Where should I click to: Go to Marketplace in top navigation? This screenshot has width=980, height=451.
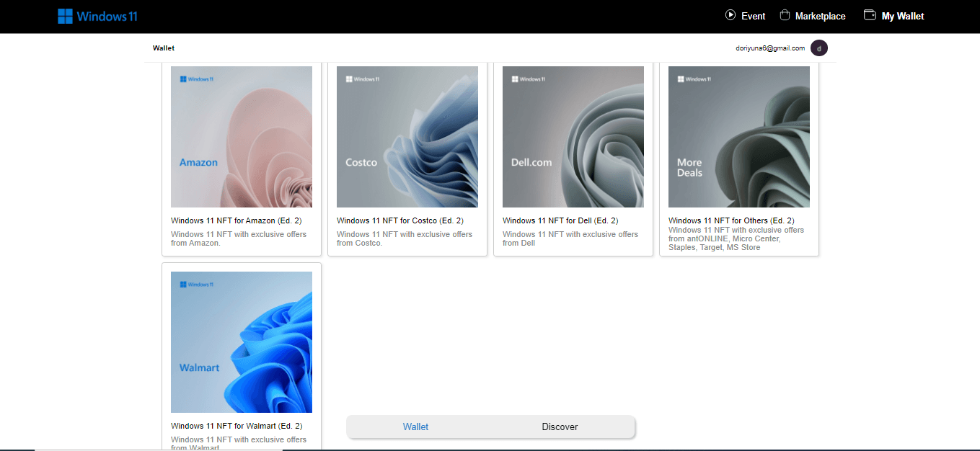click(x=820, y=16)
